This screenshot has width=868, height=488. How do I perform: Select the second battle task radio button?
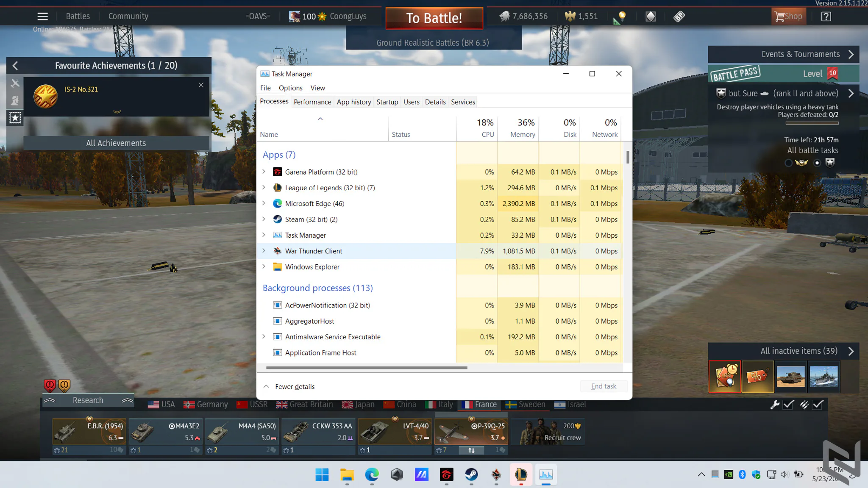[x=817, y=163]
